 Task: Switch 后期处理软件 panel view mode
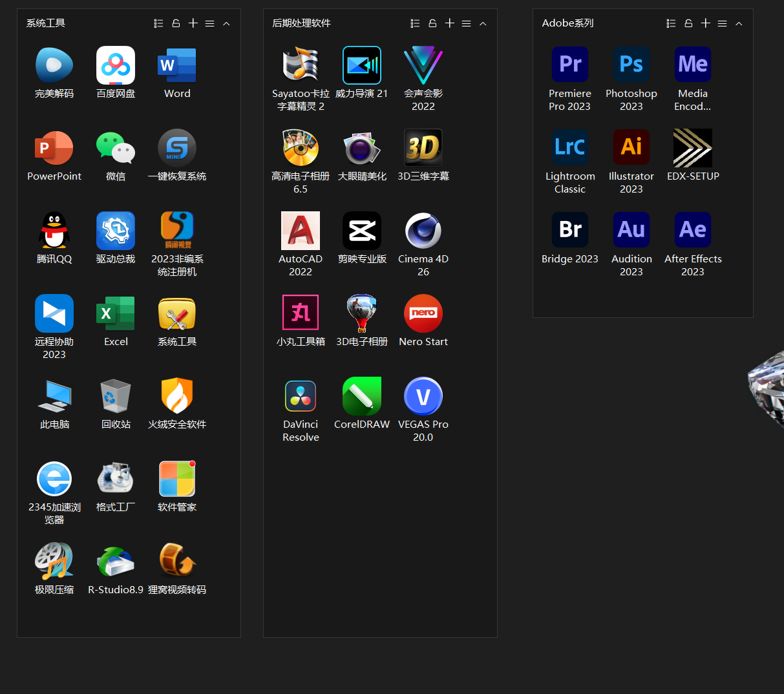tap(415, 23)
